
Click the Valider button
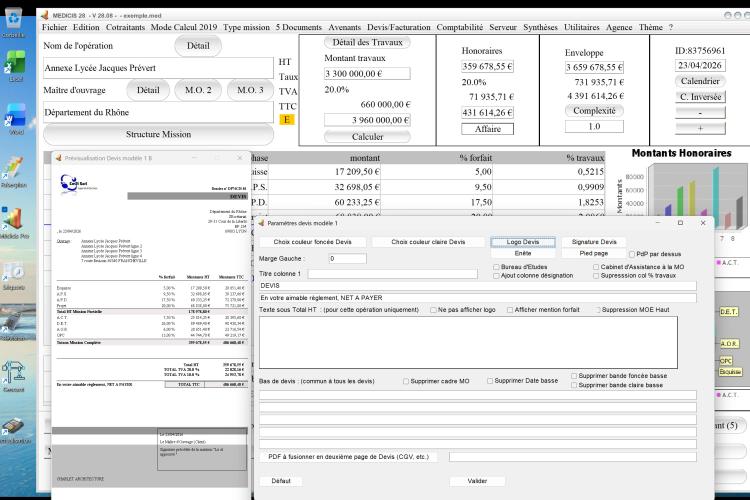[x=477, y=481]
